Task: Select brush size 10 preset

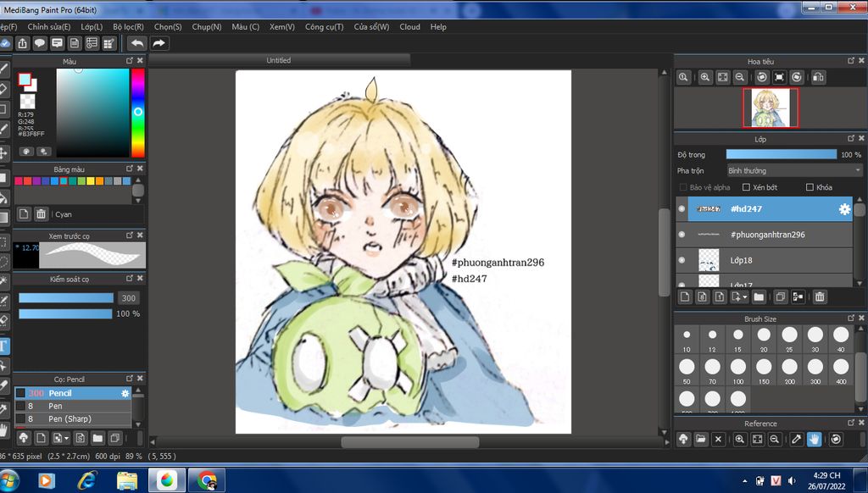Action: [687, 339]
